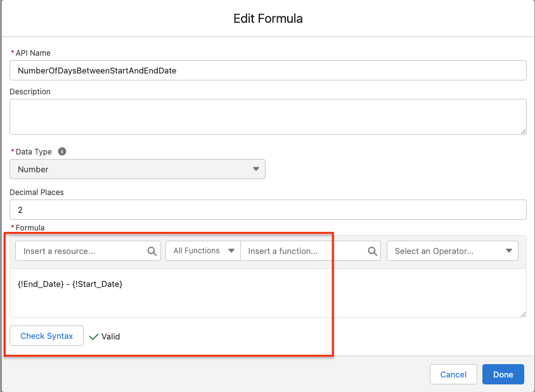Click inside the Description text area
The width and height of the screenshot is (535, 392).
[x=268, y=117]
